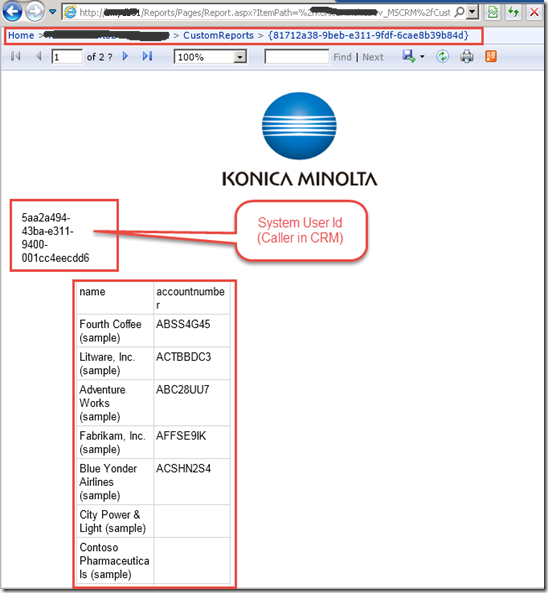Select the Adventure Works (sample) cell

click(x=115, y=403)
